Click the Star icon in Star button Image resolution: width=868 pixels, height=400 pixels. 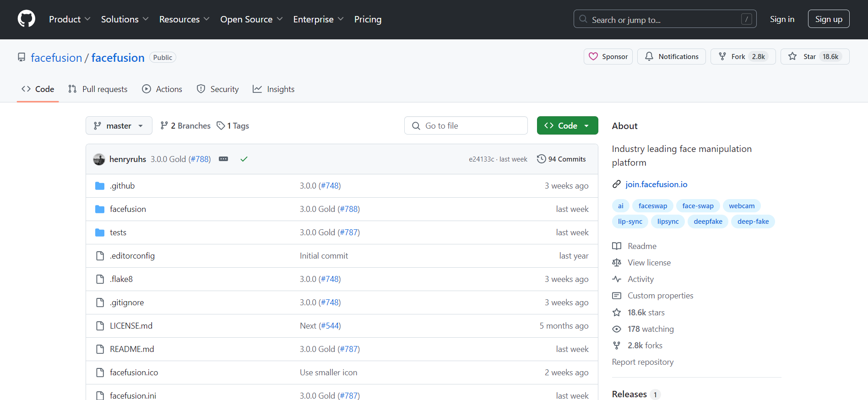(792, 56)
